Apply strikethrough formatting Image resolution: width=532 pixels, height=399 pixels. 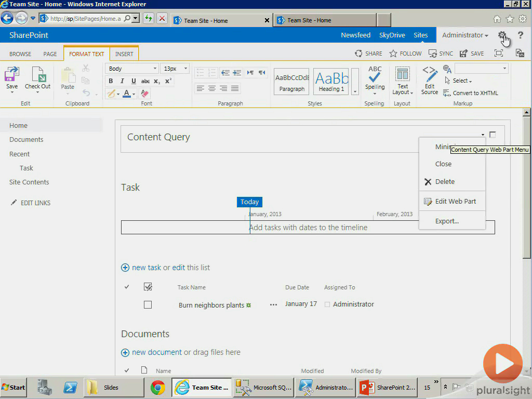point(145,81)
